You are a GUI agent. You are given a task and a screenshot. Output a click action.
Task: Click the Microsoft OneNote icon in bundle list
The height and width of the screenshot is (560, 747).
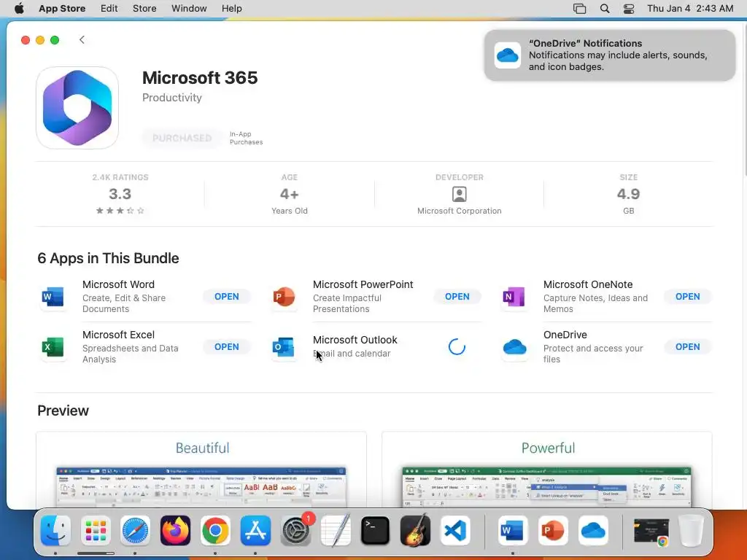[514, 297]
